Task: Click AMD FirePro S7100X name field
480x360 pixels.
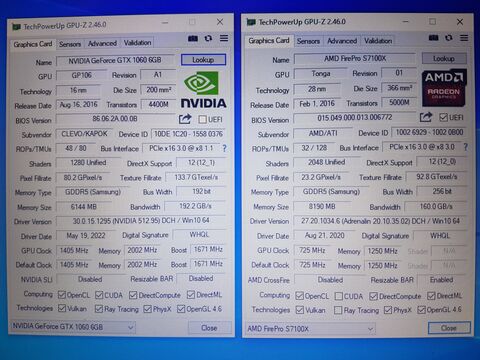Action: pyautogui.click(x=355, y=59)
